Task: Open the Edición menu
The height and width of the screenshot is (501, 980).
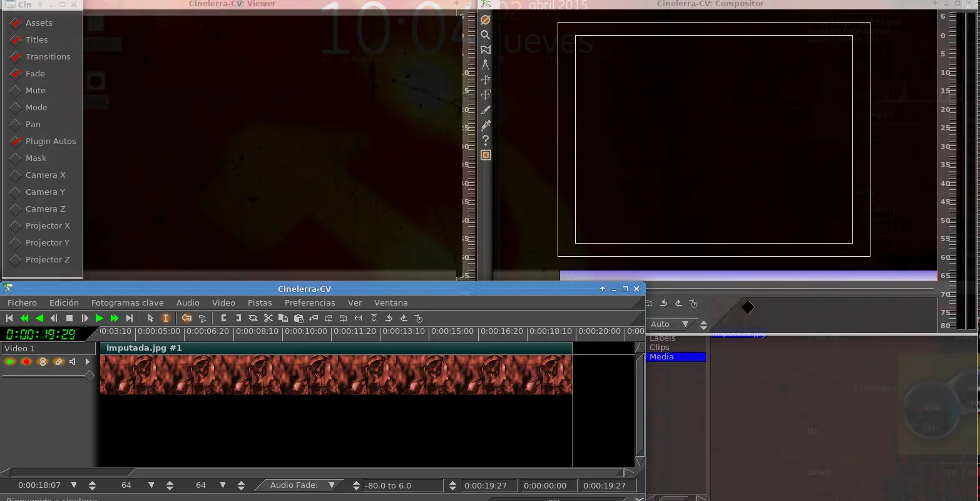Action: click(64, 302)
